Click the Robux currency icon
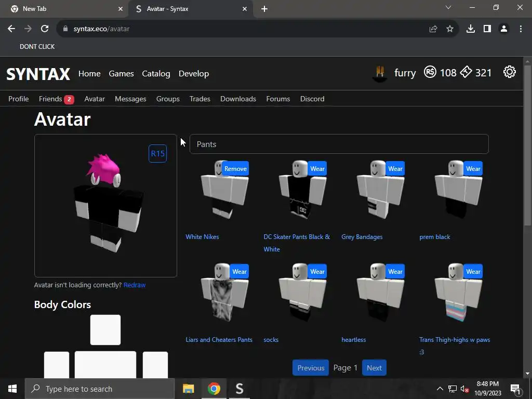The image size is (532, 399). pos(430,72)
